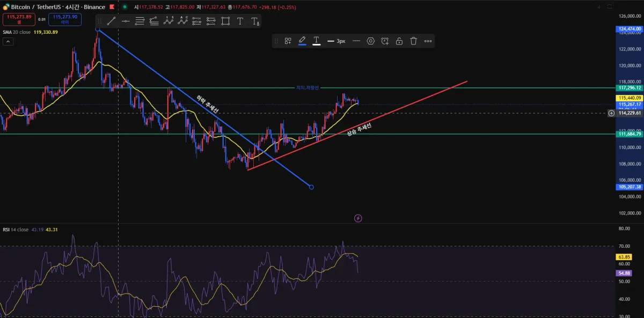
Task: Select the Parallel Channel tool
Action: pos(140,21)
